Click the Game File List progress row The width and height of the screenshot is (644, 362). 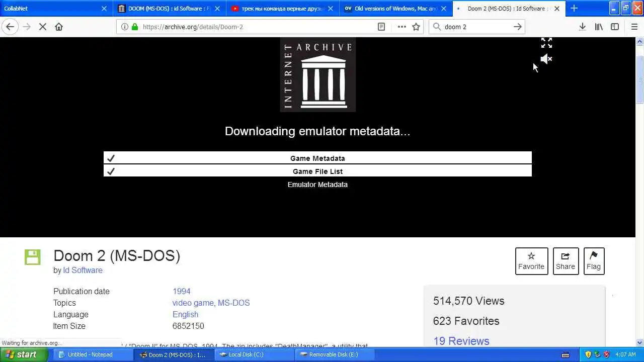click(317, 171)
